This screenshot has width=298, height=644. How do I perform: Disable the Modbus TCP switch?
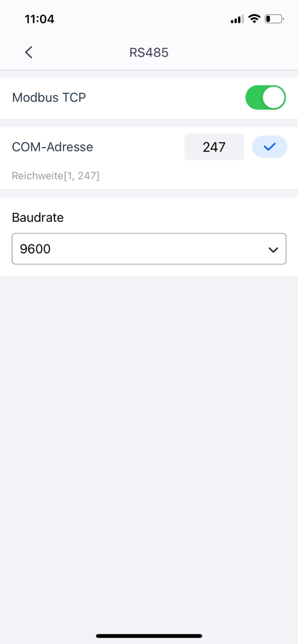coord(265,98)
